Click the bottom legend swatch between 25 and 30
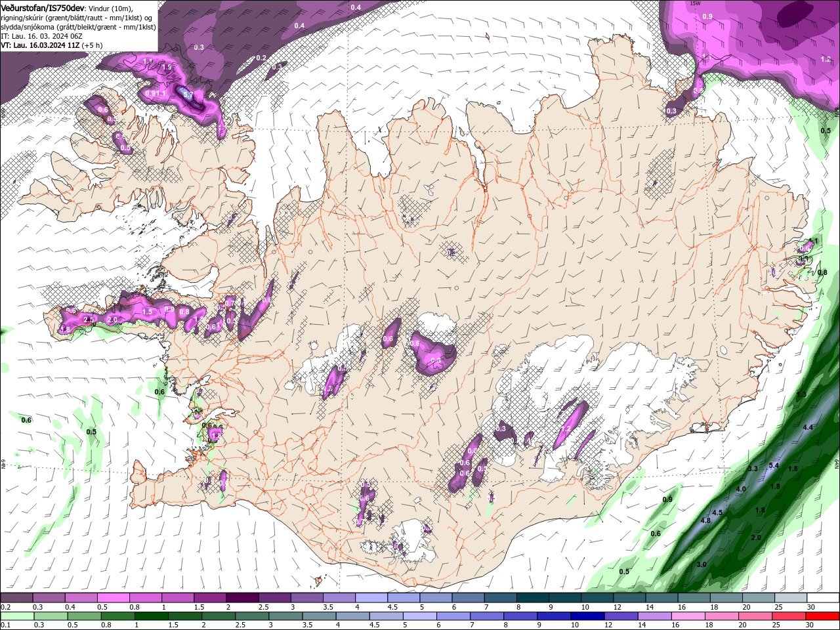Viewport: 840px width, 630px height. tap(789, 616)
